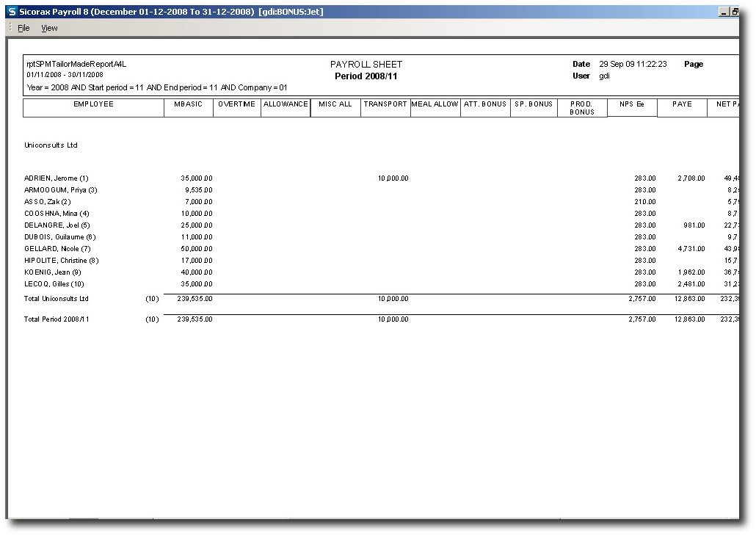756x536 pixels.
Task: Click the TRANSPORT column header
Action: pyautogui.click(x=385, y=104)
